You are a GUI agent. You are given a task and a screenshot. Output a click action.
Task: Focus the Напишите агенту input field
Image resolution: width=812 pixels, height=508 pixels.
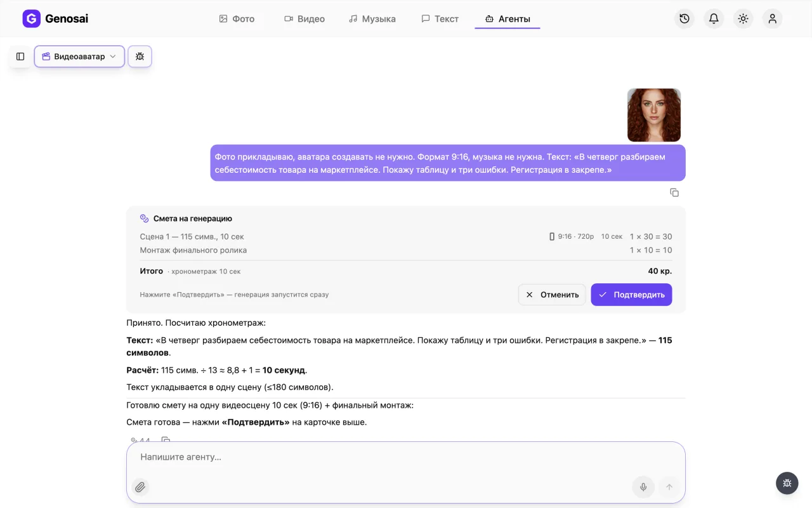(x=406, y=457)
